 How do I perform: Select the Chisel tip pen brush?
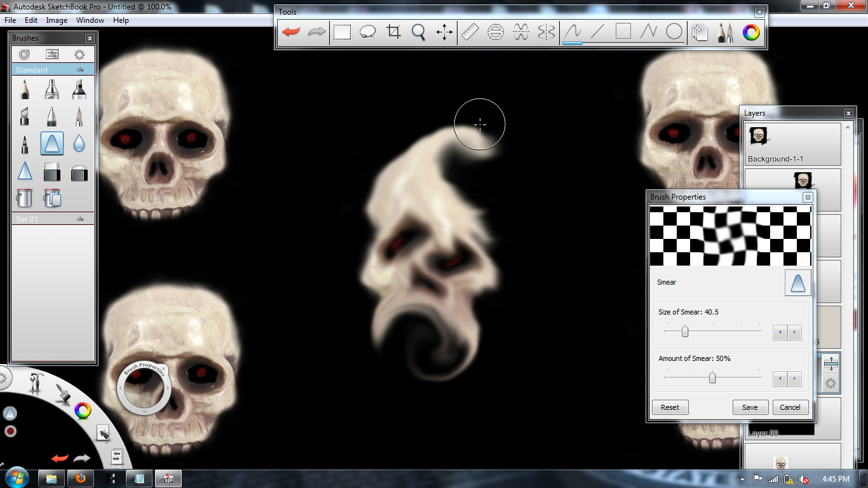tap(24, 116)
